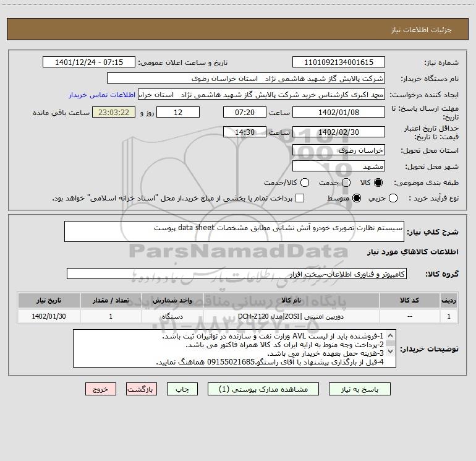Open مشاهده مدارک پیوستی (1) button
The width and height of the screenshot is (476, 461).
pyautogui.click(x=263, y=389)
